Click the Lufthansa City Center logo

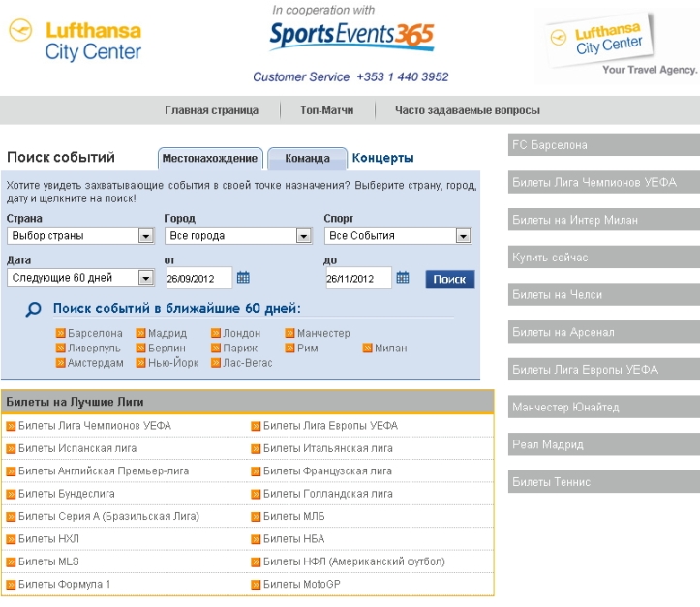(76, 41)
